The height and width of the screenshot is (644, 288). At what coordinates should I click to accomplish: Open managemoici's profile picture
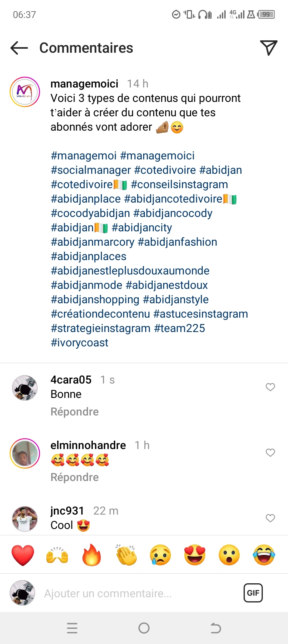click(x=25, y=92)
